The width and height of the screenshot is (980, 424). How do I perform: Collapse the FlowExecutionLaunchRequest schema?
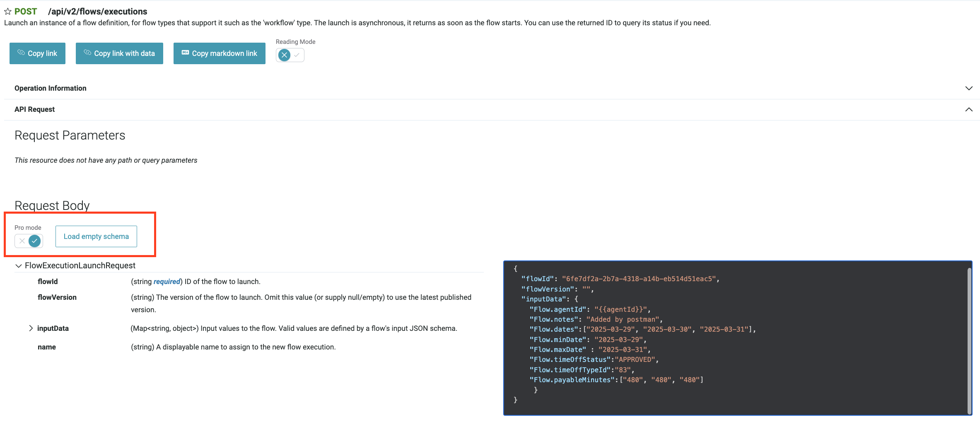click(x=18, y=265)
